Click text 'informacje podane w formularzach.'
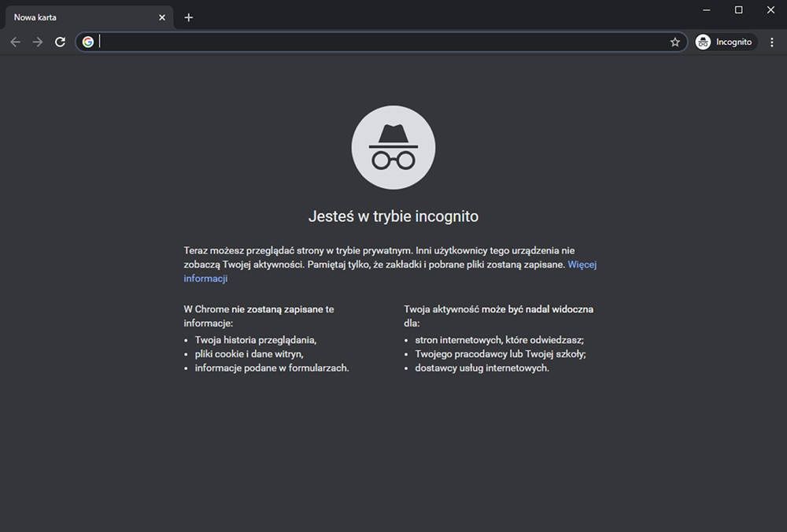Screen dimensions: 787x532 tap(272, 368)
